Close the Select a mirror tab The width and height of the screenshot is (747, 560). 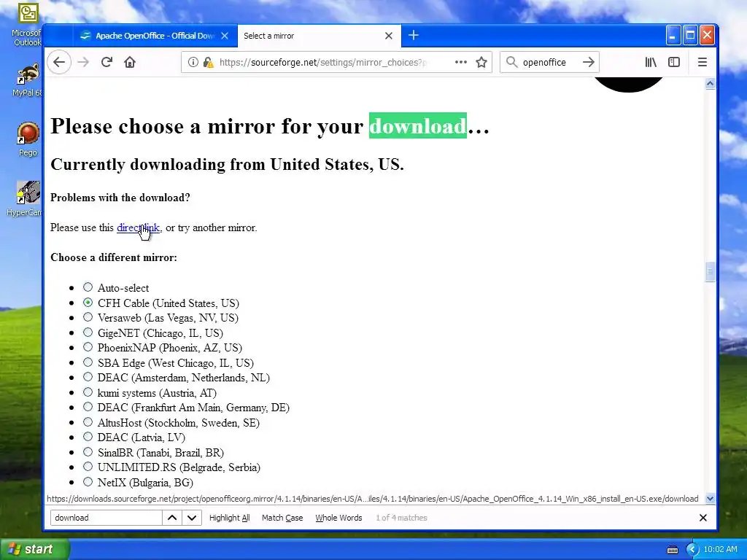[x=389, y=36]
